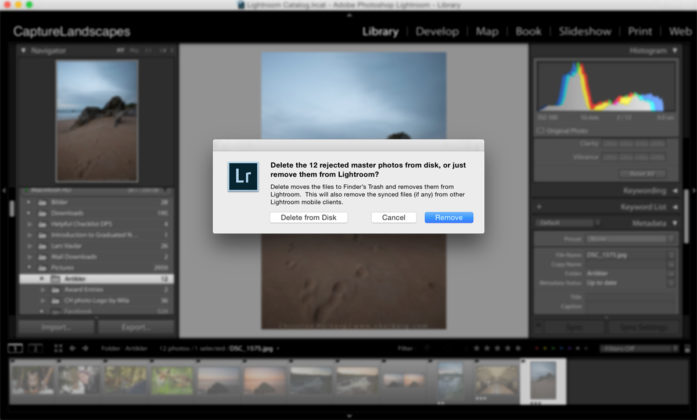Click the right panel scrollbar
The width and height of the screenshot is (697, 420).
pos(687,216)
